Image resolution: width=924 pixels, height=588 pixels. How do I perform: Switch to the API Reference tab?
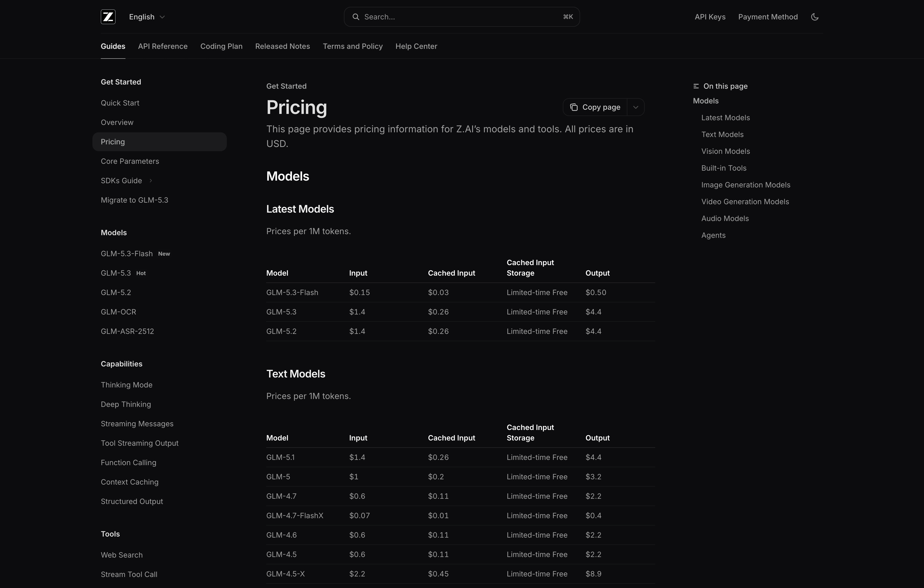pyautogui.click(x=163, y=46)
